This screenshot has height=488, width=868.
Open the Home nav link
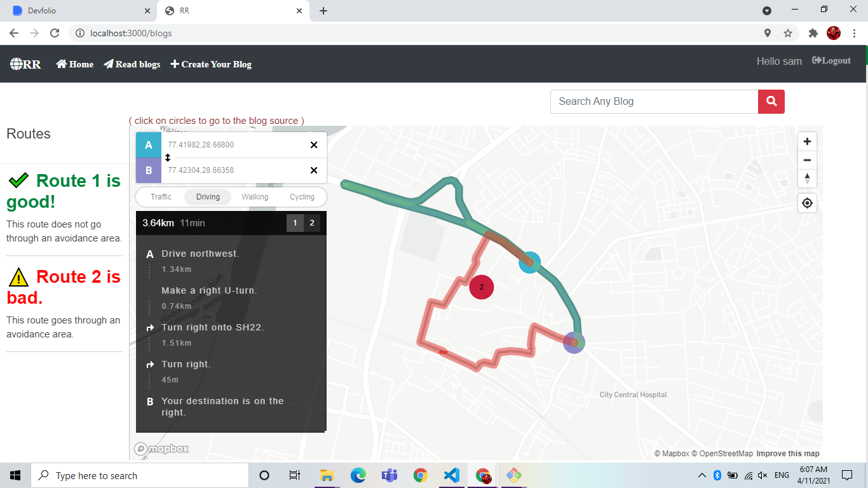tap(75, 64)
